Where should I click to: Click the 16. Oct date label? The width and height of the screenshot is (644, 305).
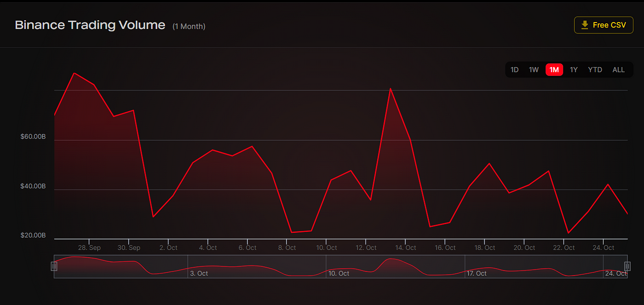445,247
